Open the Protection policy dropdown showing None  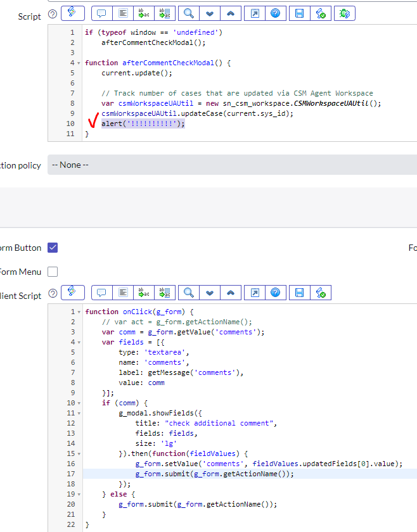233,165
